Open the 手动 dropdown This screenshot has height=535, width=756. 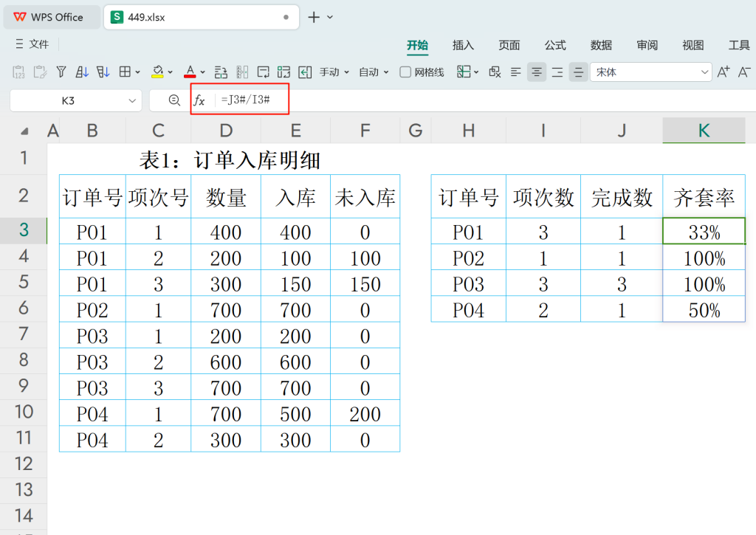point(334,72)
